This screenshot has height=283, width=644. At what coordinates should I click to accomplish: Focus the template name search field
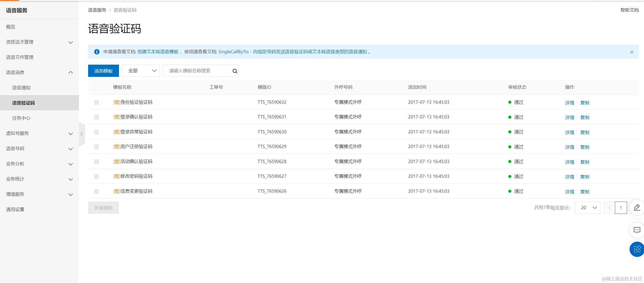click(x=197, y=71)
